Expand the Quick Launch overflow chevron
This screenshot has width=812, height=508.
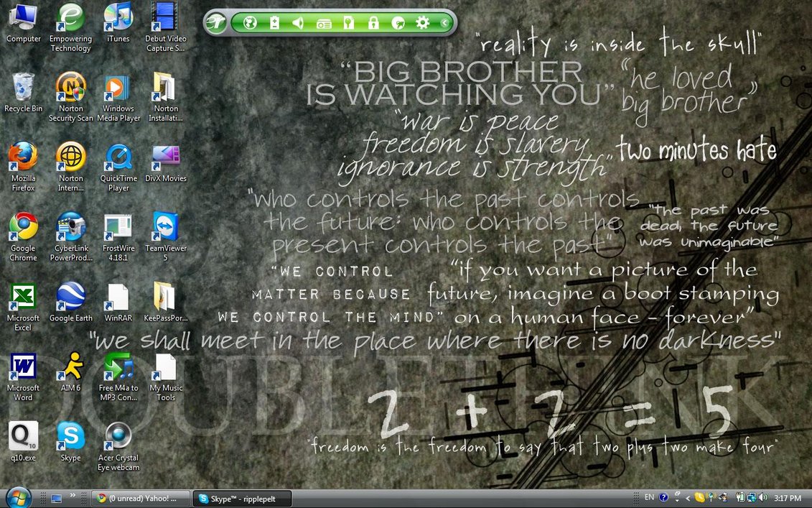click(x=73, y=497)
